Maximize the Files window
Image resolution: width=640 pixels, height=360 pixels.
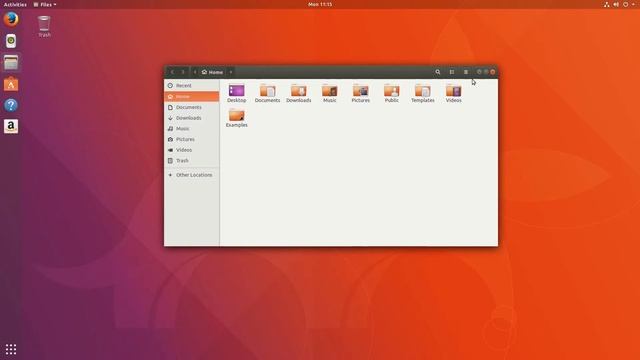pos(486,72)
